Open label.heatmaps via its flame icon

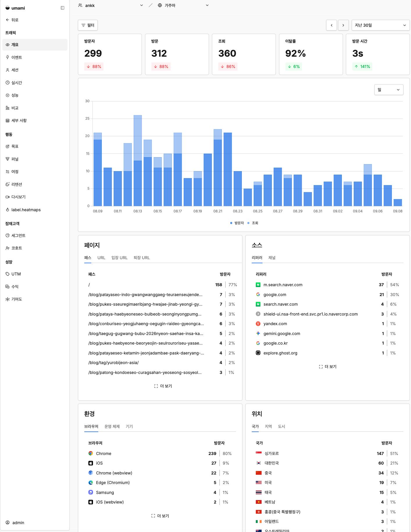click(8, 210)
